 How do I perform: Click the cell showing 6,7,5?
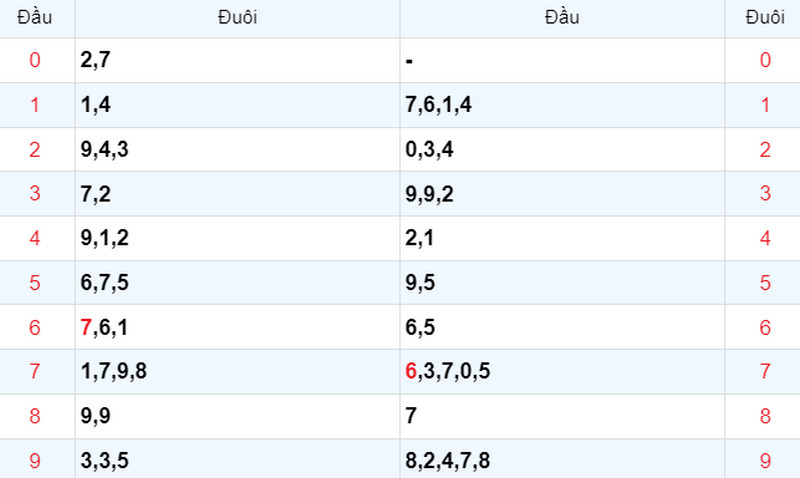point(237,283)
